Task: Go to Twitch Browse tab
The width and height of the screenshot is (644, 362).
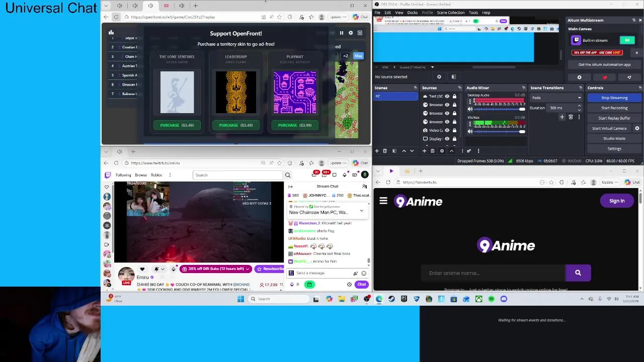Action: (141, 175)
